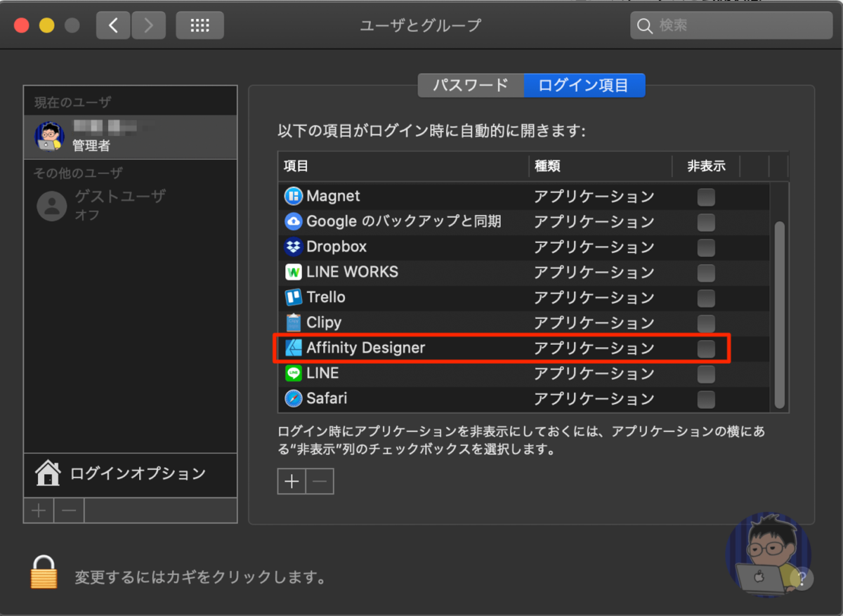This screenshot has width=843, height=616.
Task: Show all preferences grid icon
Action: 200,25
